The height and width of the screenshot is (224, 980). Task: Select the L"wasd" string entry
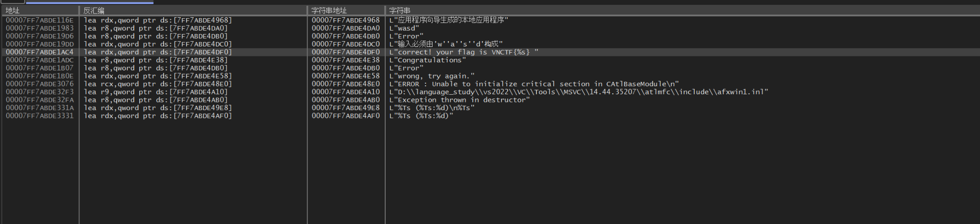[x=404, y=28]
